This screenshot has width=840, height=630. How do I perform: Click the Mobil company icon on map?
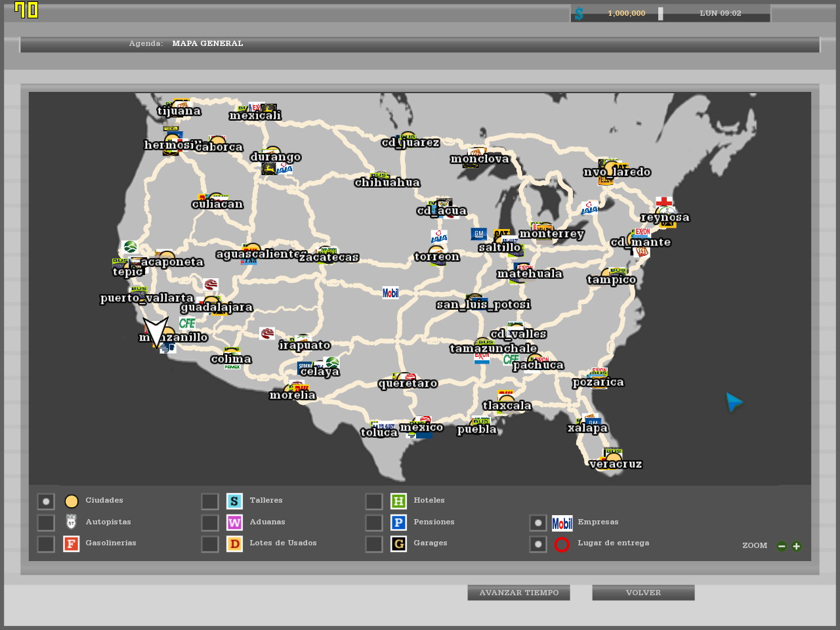(390, 293)
